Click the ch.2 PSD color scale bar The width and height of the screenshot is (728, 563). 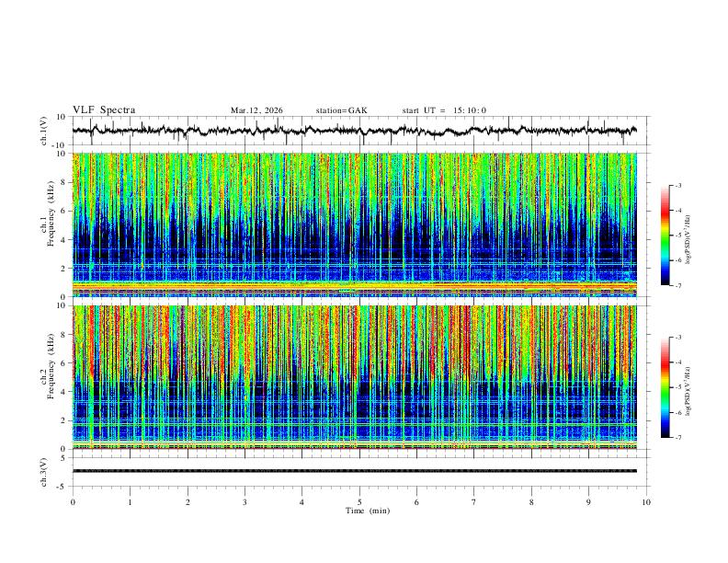pos(665,387)
